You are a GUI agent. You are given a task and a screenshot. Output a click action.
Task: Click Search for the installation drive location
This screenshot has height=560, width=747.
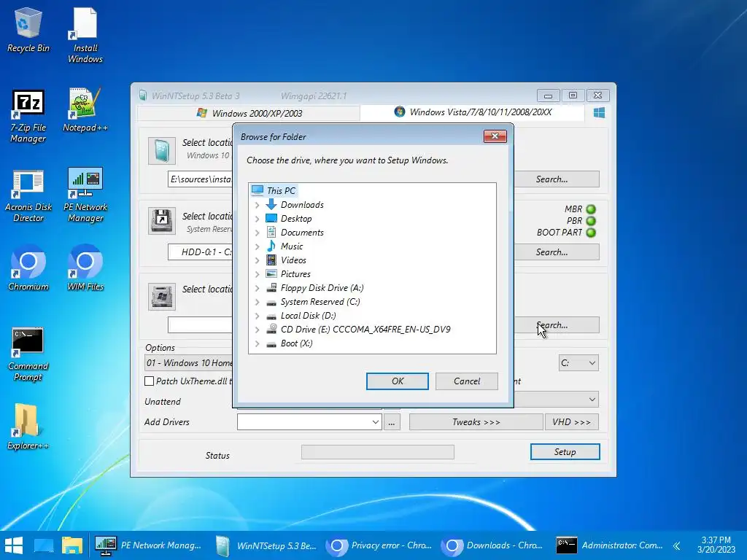557,324
